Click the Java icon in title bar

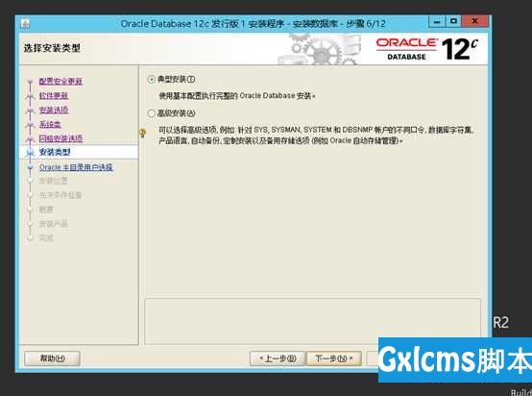pos(25,24)
